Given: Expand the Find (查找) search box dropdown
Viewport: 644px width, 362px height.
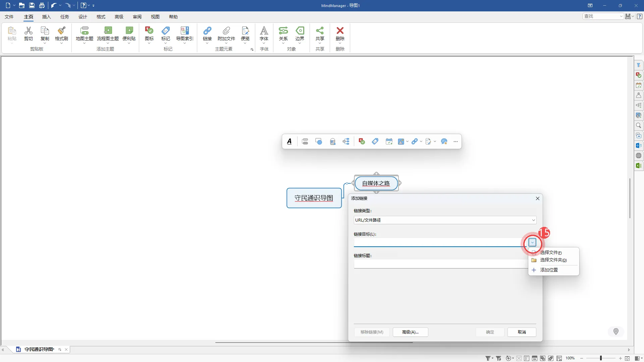Looking at the screenshot, I should click(621, 16).
